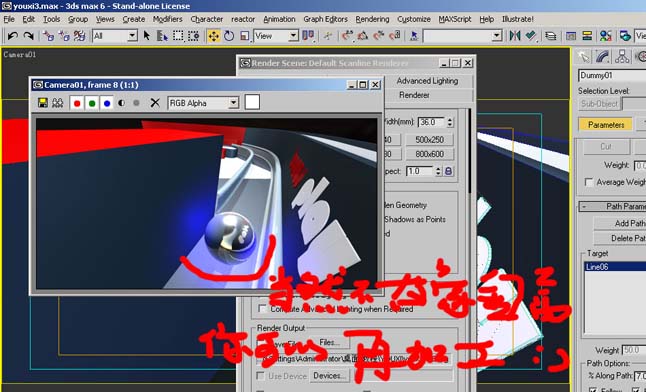Toggle red channel display
This screenshot has height=392, width=646.
click(x=77, y=103)
